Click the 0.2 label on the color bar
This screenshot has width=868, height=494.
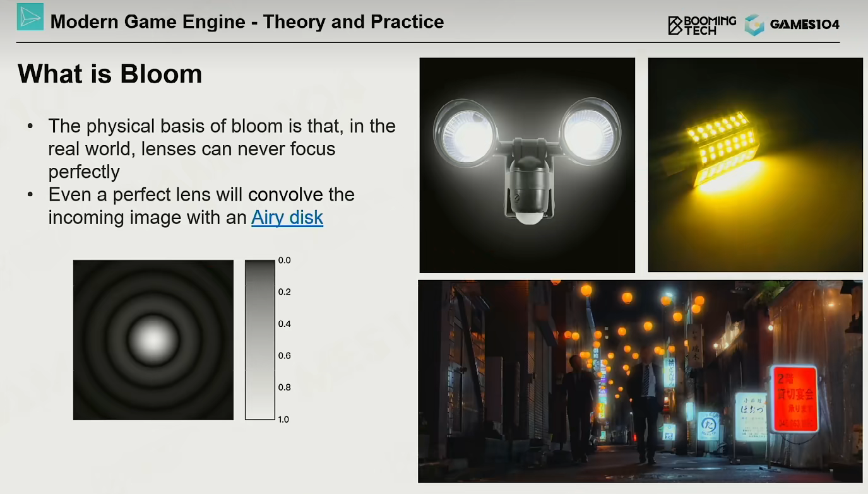(x=284, y=292)
